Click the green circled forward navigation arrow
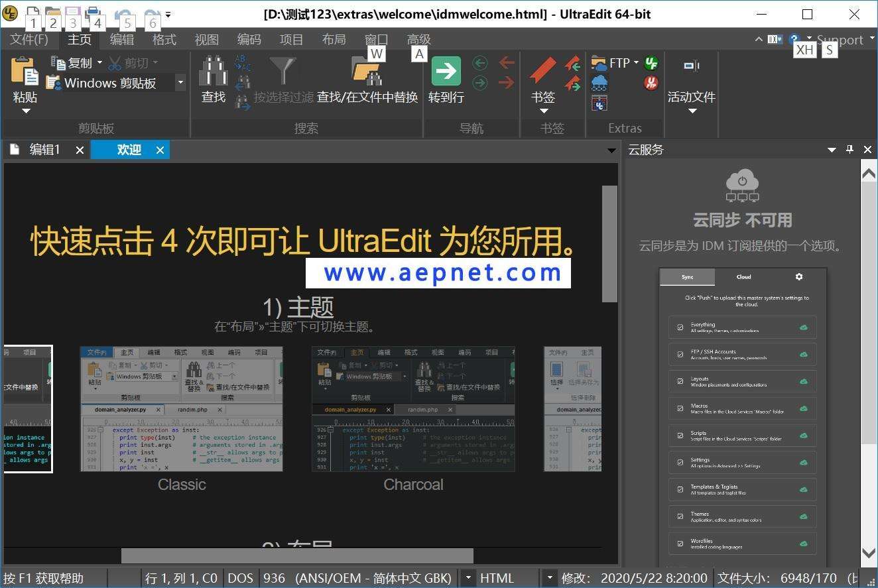Image resolution: width=878 pixels, height=588 pixels. click(480, 83)
